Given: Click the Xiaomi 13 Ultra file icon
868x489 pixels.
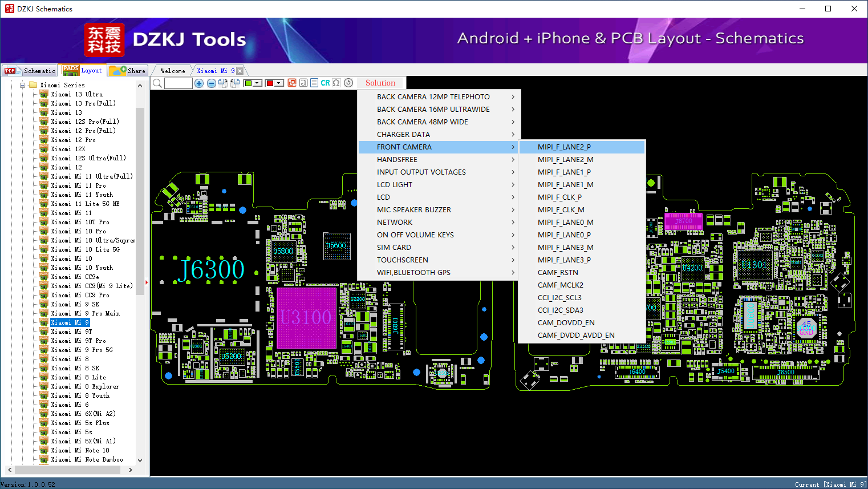Looking at the screenshot, I should [x=44, y=94].
